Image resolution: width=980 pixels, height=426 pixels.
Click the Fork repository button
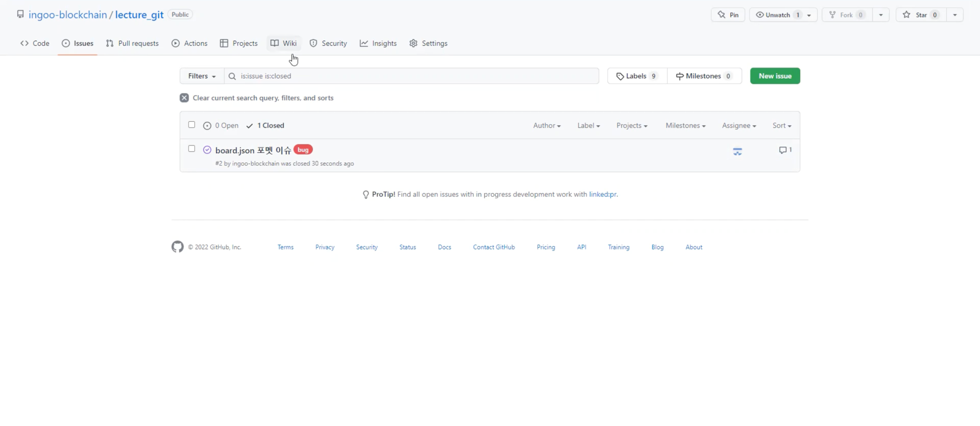846,15
